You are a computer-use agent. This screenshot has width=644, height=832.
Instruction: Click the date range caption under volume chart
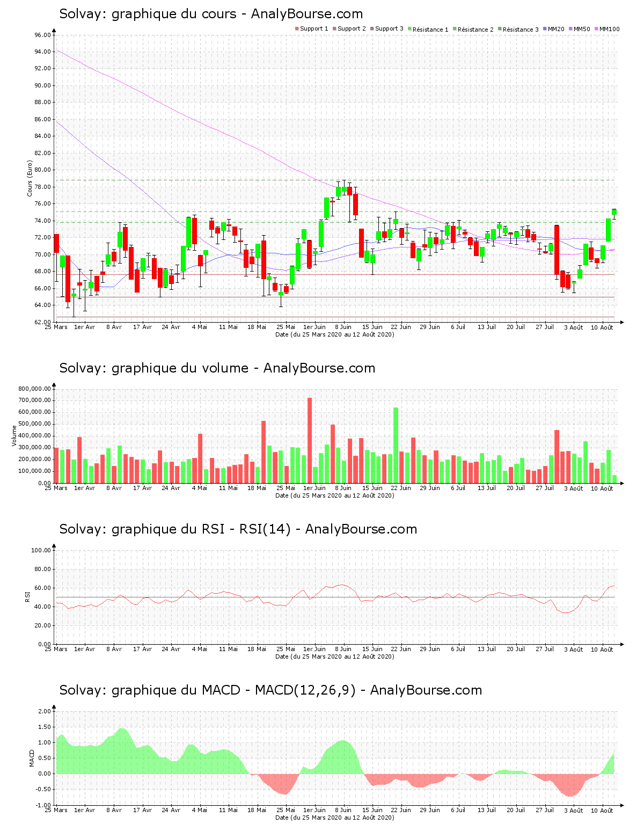[335, 495]
